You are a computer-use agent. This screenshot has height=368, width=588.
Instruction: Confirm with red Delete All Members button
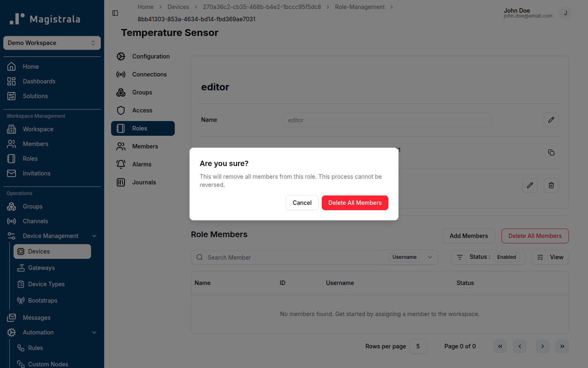(355, 203)
